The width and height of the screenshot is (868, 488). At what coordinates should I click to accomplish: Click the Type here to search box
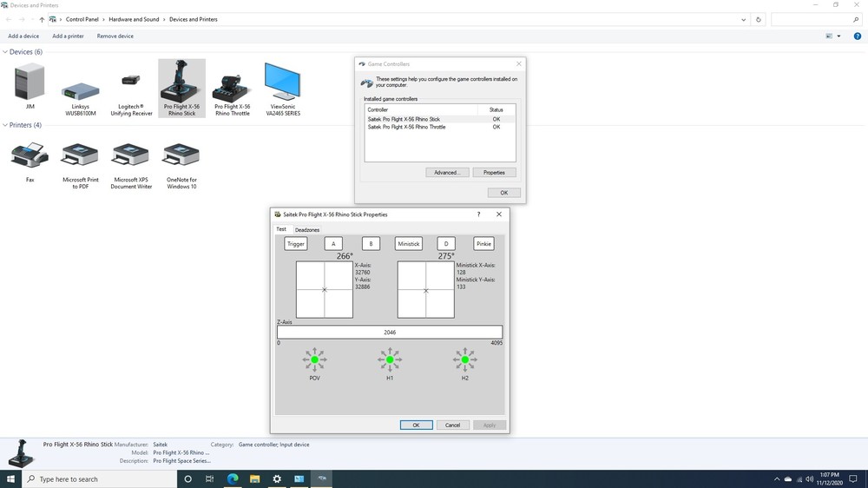[100, 479]
